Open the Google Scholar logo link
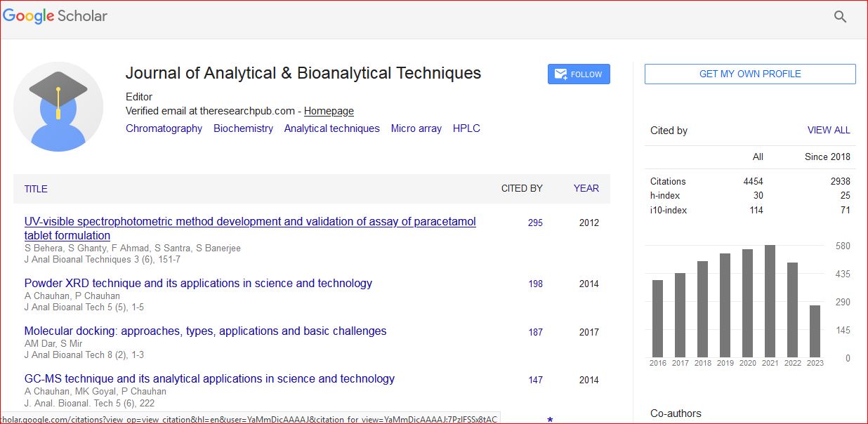 tap(55, 16)
